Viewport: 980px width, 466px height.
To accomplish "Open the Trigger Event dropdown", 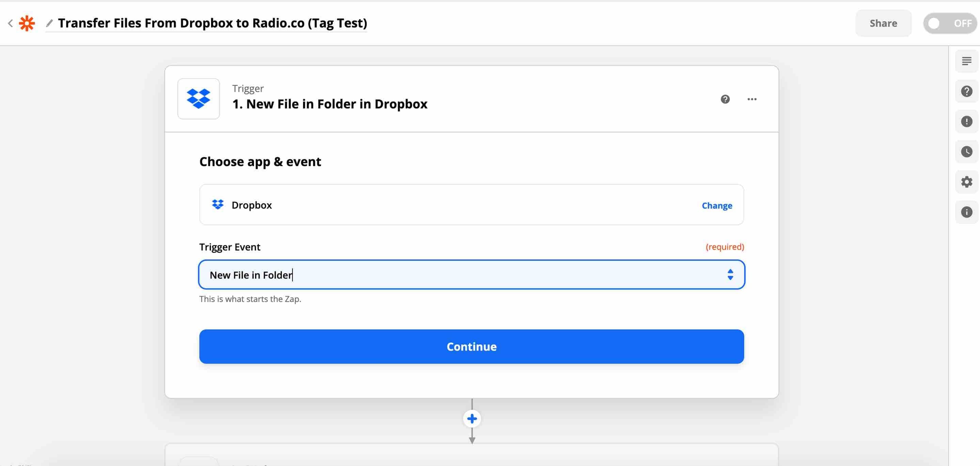I will pos(471,274).
